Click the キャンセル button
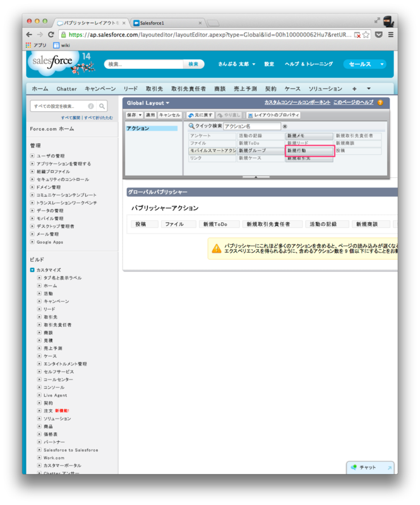The height and width of the screenshot is (505, 420). pyautogui.click(x=169, y=115)
